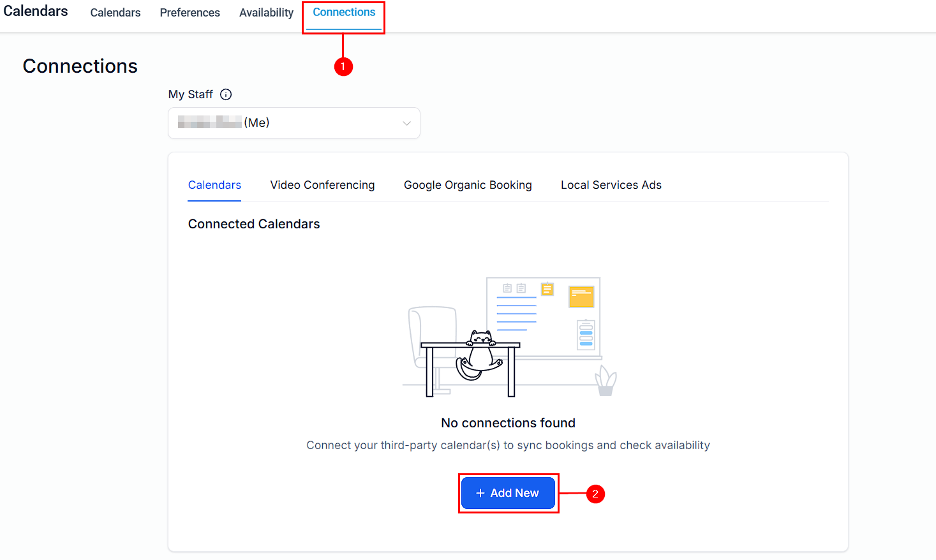
Task: Select the Connections tab
Action: pos(344,13)
